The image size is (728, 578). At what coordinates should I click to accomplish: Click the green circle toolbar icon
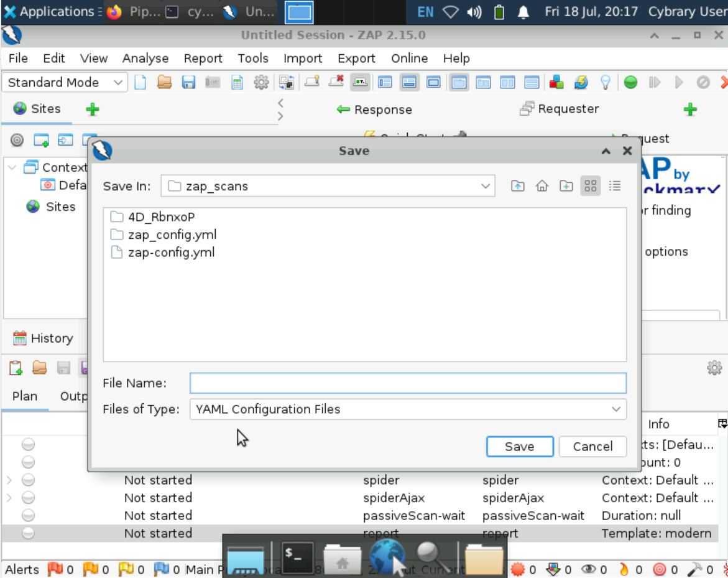[630, 82]
